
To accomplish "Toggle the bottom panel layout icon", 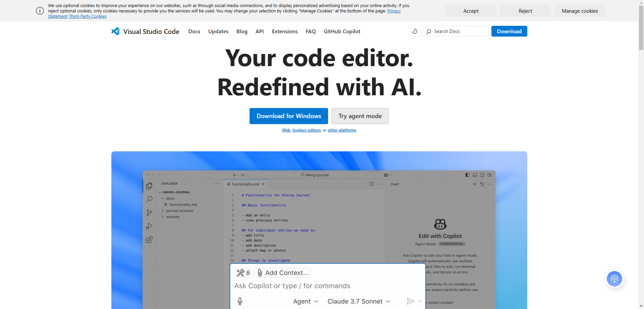I will point(475,175).
